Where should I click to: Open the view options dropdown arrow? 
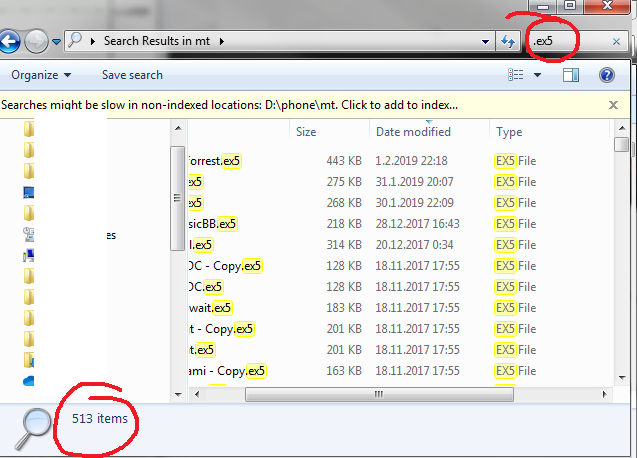(x=537, y=75)
